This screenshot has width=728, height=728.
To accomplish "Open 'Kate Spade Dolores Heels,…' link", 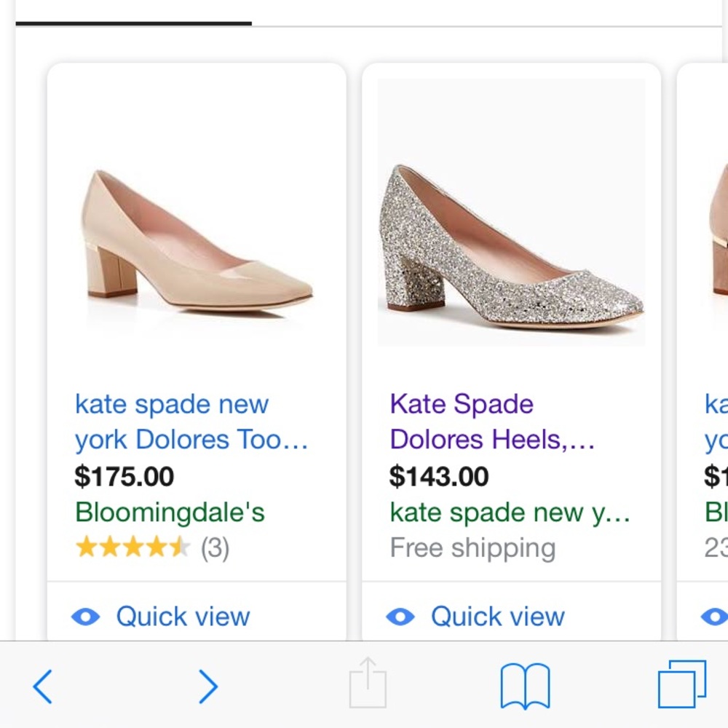I will click(492, 422).
